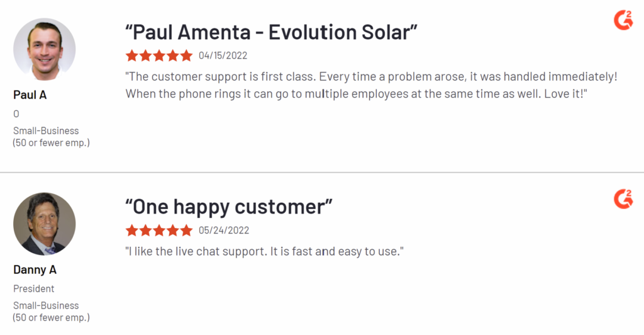The image size is (644, 335).
Task: Open the "Paul Amenta - Evolution Solar" review title
Action: [271, 32]
